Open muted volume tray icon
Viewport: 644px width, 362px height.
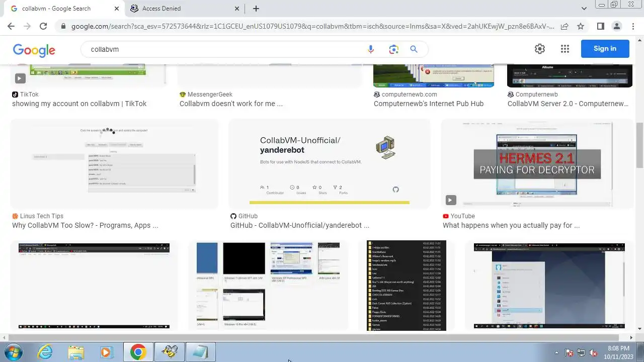pos(593,352)
